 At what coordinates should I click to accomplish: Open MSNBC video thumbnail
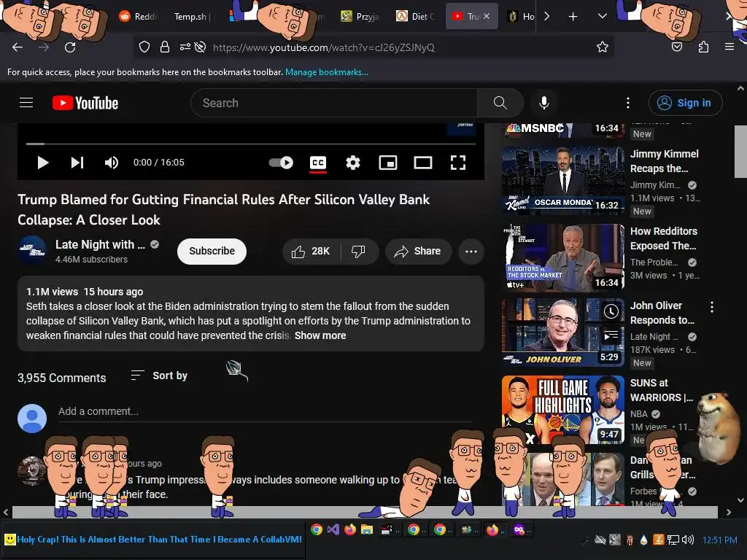point(562,131)
